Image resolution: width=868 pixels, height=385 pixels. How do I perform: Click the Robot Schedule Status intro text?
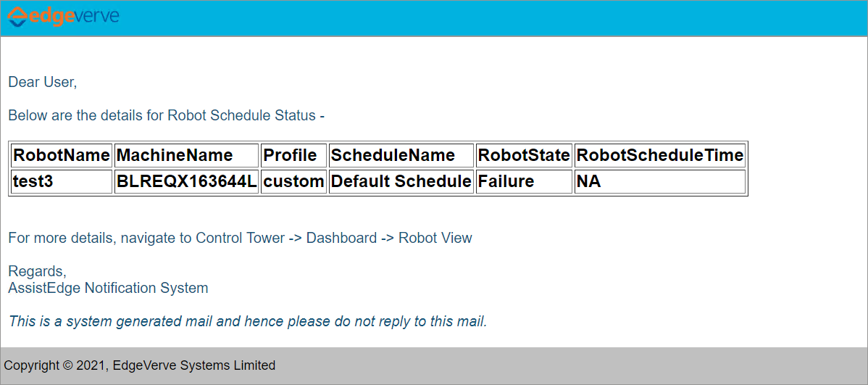point(166,116)
